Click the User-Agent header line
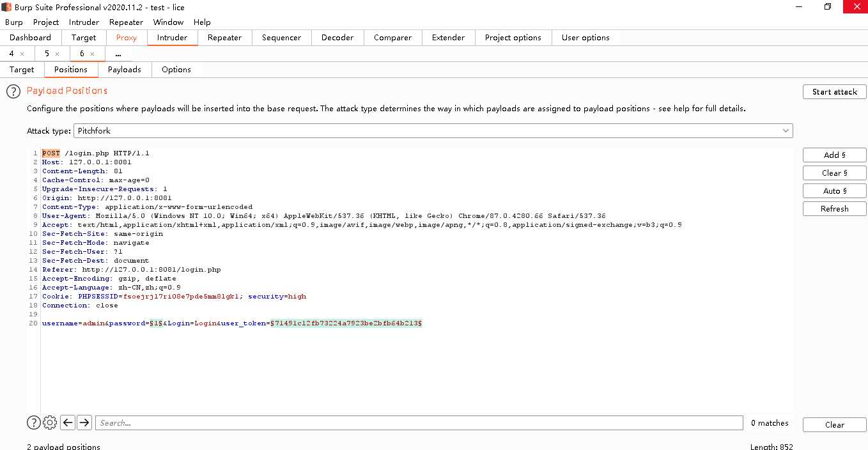The image size is (868, 450). point(324,216)
